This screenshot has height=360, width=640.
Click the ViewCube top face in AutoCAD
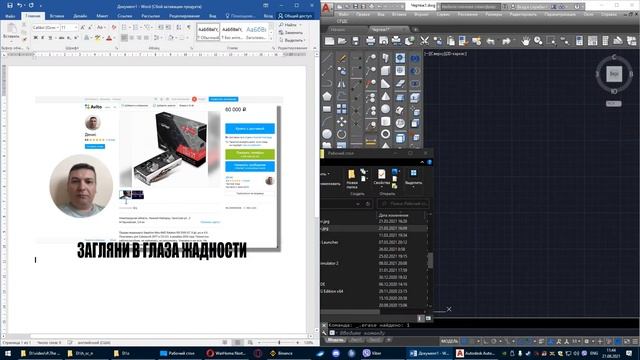point(614,74)
